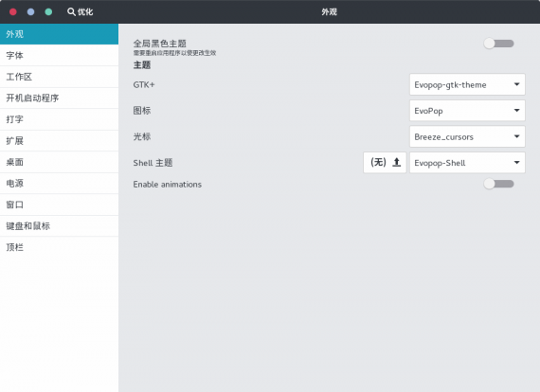Open the 图标 EvoPop dropdown
Image resolution: width=540 pixels, height=392 pixels.
point(467,111)
